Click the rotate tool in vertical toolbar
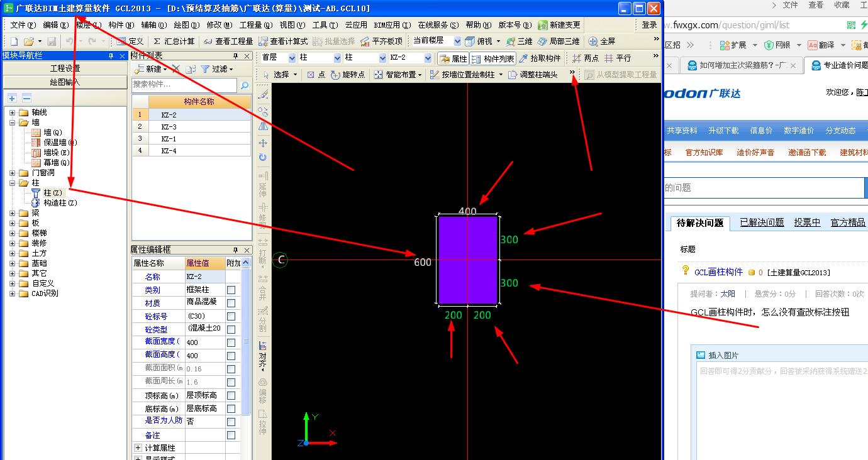This screenshot has height=460, width=868. [x=263, y=157]
